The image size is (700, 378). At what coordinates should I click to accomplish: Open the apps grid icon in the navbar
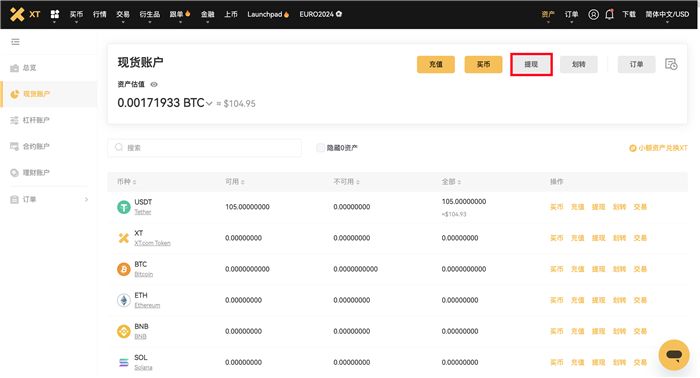[55, 14]
